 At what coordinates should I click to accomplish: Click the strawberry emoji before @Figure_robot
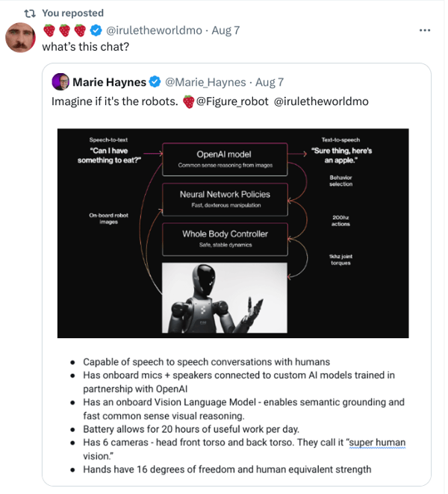pyautogui.click(x=188, y=101)
